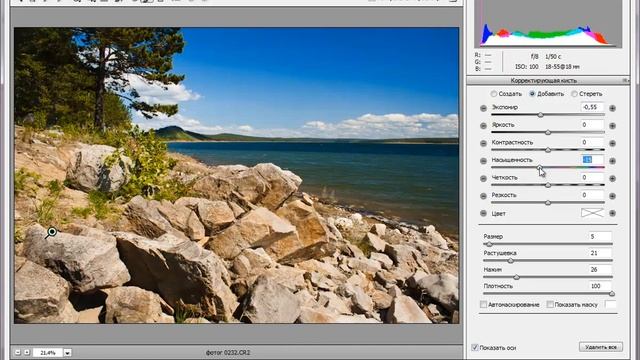640x360 pixels.
Task: Click the plus icon beside Яркость
Action: [612, 126]
